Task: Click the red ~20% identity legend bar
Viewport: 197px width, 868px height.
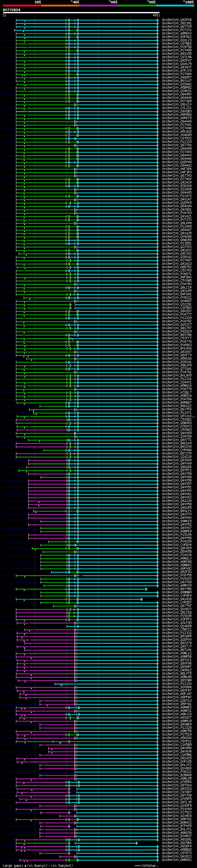Action: point(22,6)
